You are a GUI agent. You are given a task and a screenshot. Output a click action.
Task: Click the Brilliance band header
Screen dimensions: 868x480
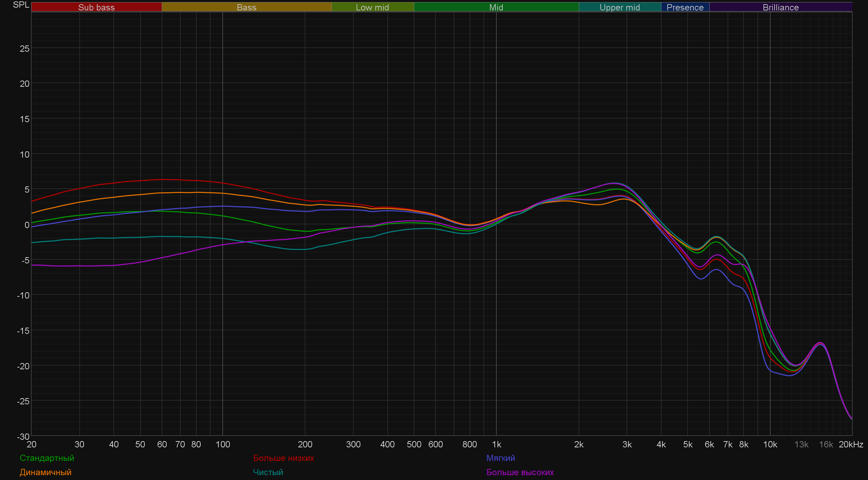[x=781, y=7]
